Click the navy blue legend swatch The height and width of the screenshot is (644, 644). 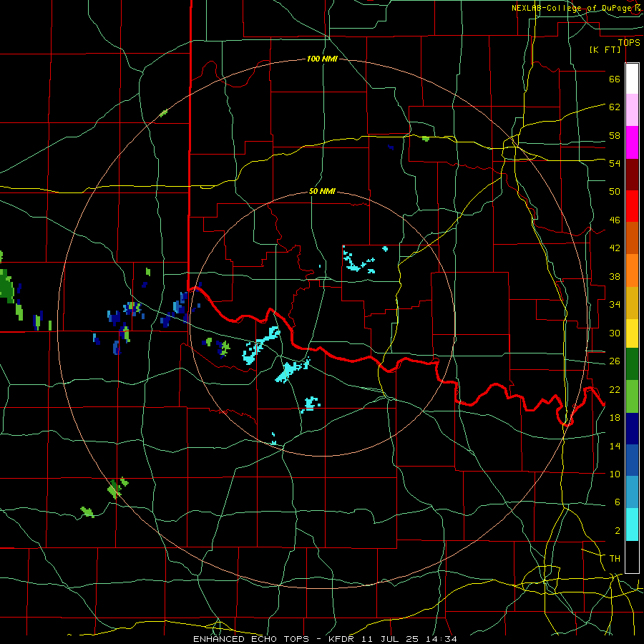point(632,429)
